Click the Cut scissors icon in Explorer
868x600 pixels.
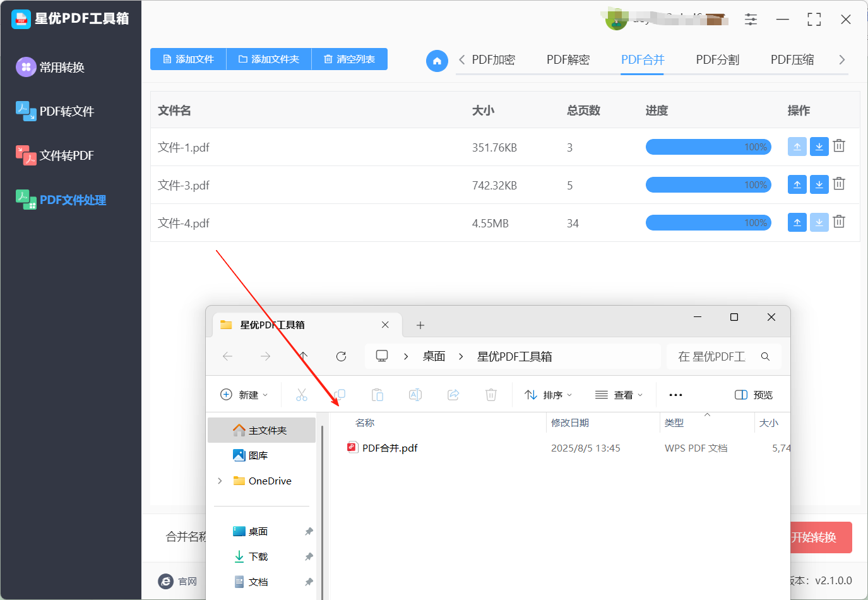point(302,395)
